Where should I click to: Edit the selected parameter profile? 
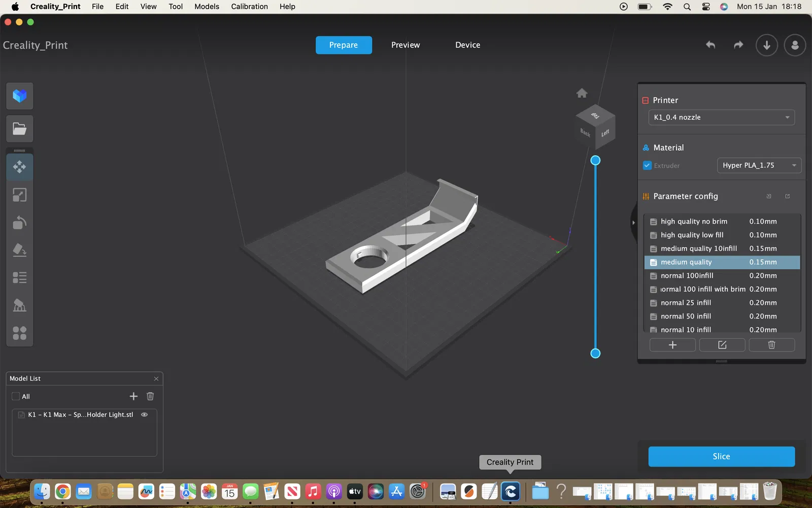click(722, 345)
